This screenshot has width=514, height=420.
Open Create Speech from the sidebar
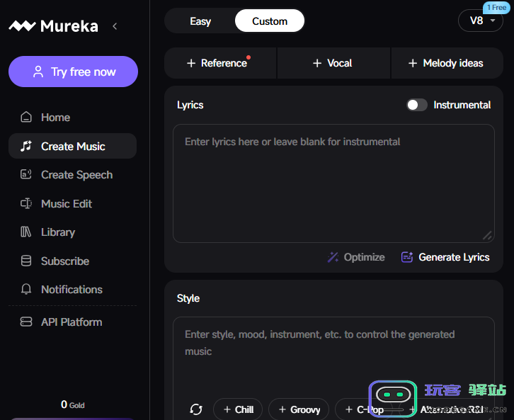click(76, 175)
